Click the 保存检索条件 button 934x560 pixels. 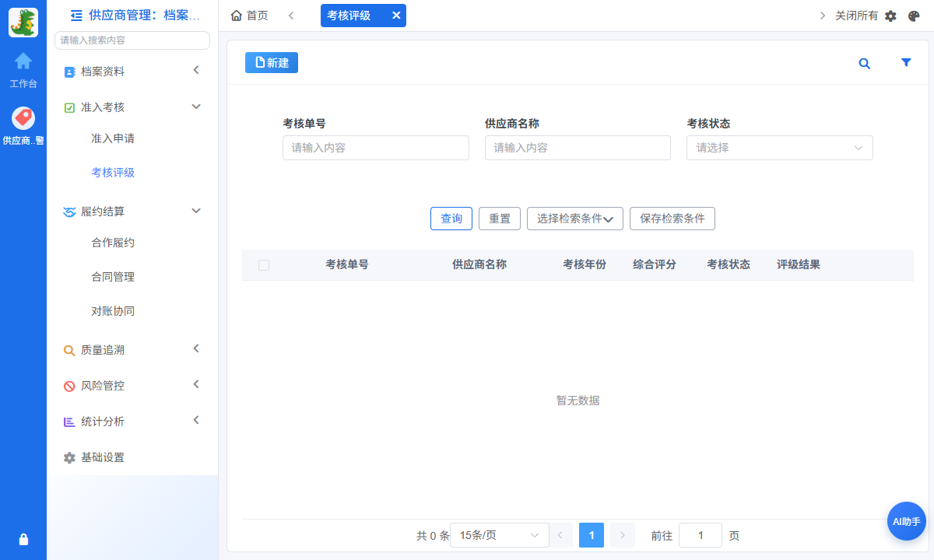[x=672, y=219]
